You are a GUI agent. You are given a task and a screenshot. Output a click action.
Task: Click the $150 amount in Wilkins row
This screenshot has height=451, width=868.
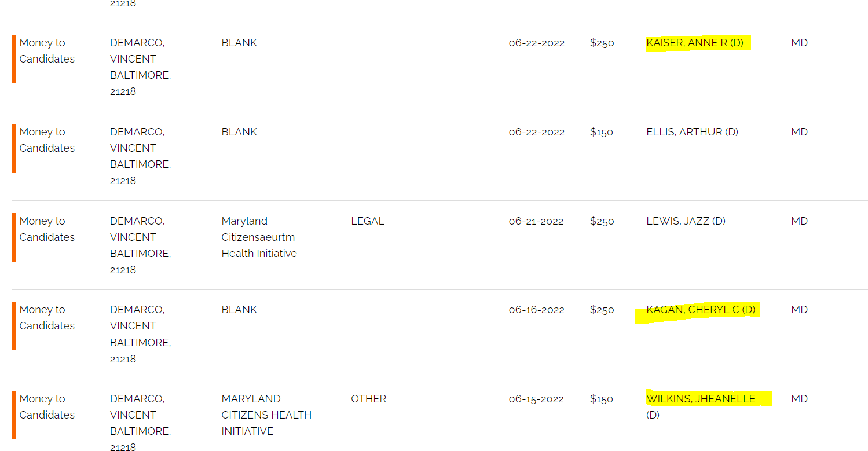[x=601, y=399]
